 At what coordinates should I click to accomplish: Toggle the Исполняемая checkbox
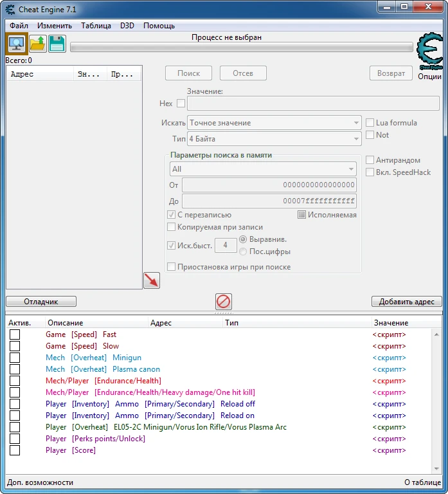(301, 215)
